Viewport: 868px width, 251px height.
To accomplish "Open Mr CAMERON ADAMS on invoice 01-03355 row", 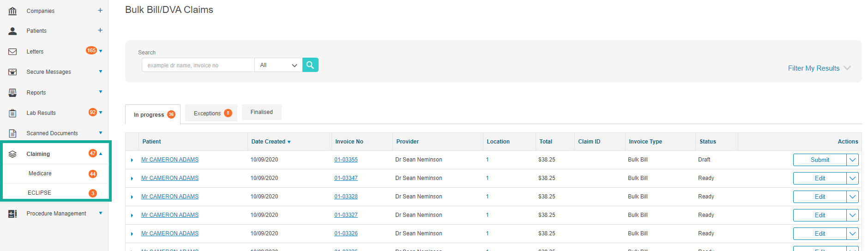I will [x=170, y=160].
